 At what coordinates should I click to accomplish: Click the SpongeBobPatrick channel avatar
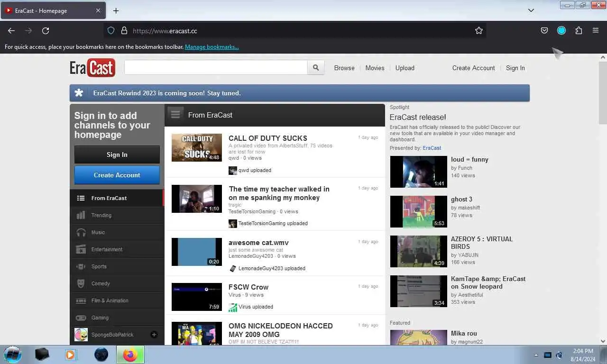[x=81, y=335]
